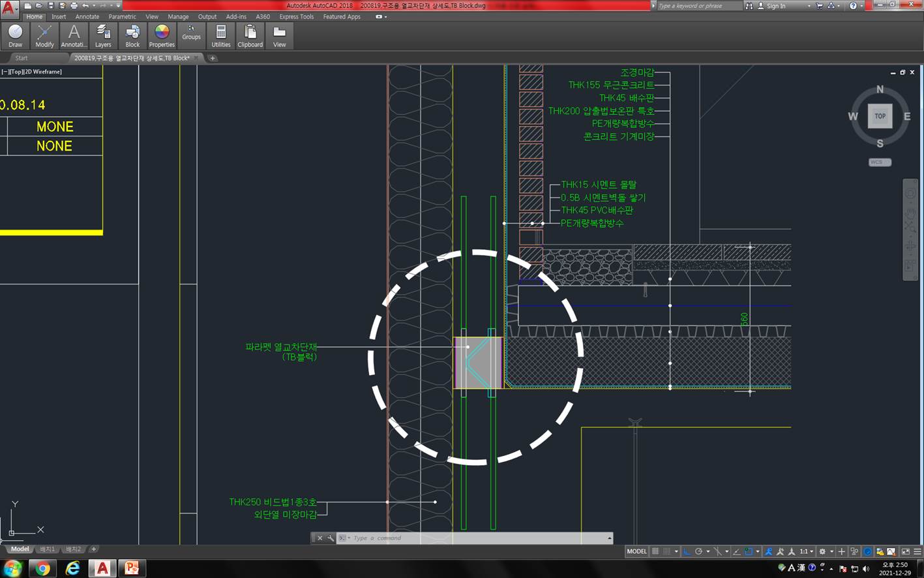Open the Draw ribbon panel
924x578 pixels.
pos(15,36)
